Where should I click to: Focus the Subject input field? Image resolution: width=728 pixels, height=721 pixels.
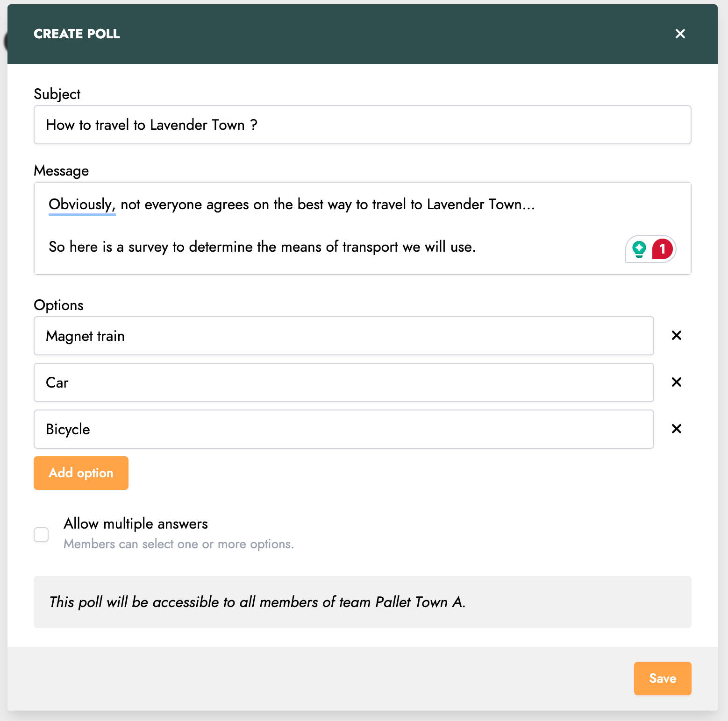tap(362, 125)
